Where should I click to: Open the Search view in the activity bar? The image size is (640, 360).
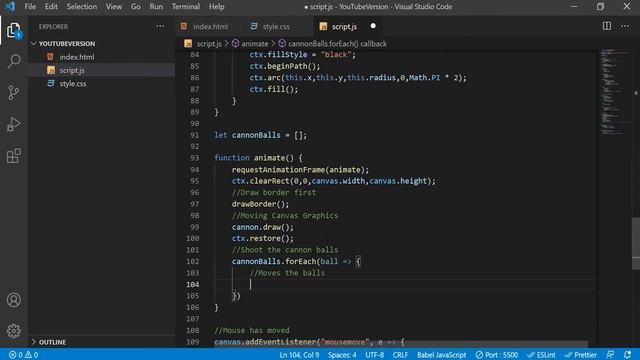click(13, 61)
